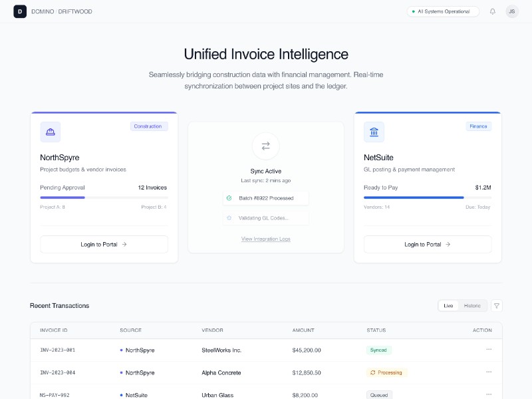Switch transactions to Historic view
Image resolution: width=532 pixels, height=399 pixels.
point(472,306)
